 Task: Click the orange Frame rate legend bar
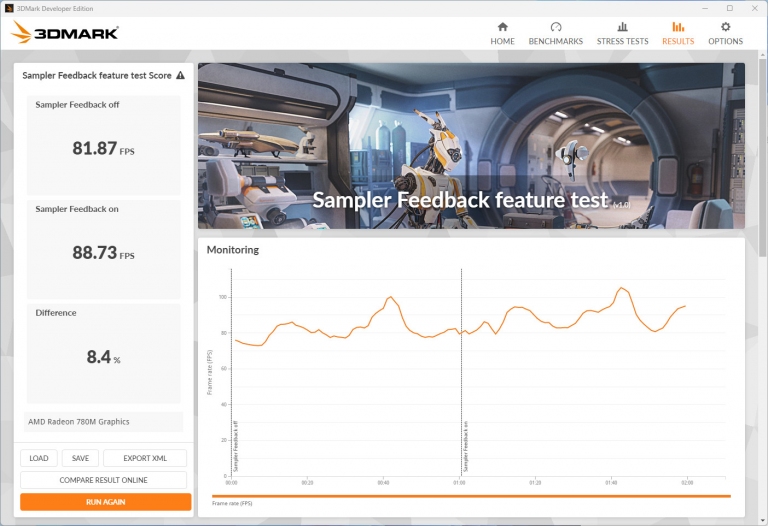pos(471,496)
